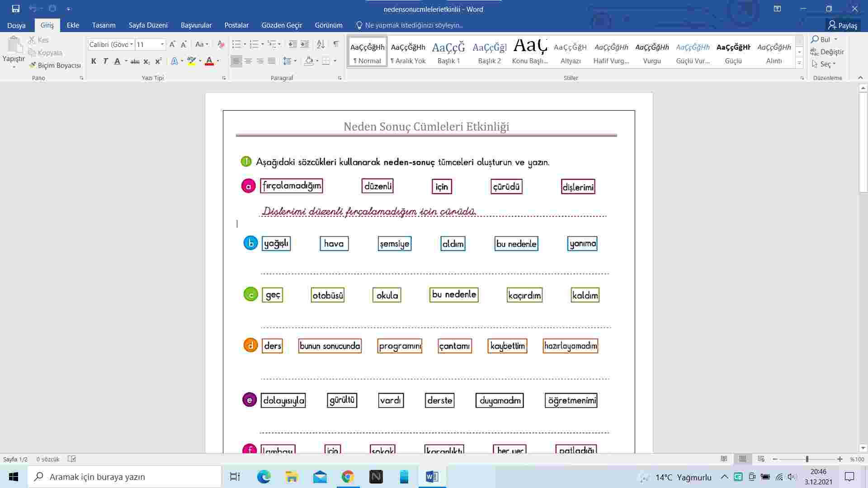868x488 pixels.
Task: Apply the Aralık Yok style
Action: [x=408, y=52]
